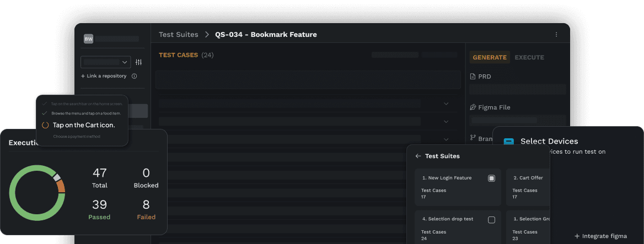The width and height of the screenshot is (644, 244).
Task: Click the blue Select Devices icon
Action: 508,142
